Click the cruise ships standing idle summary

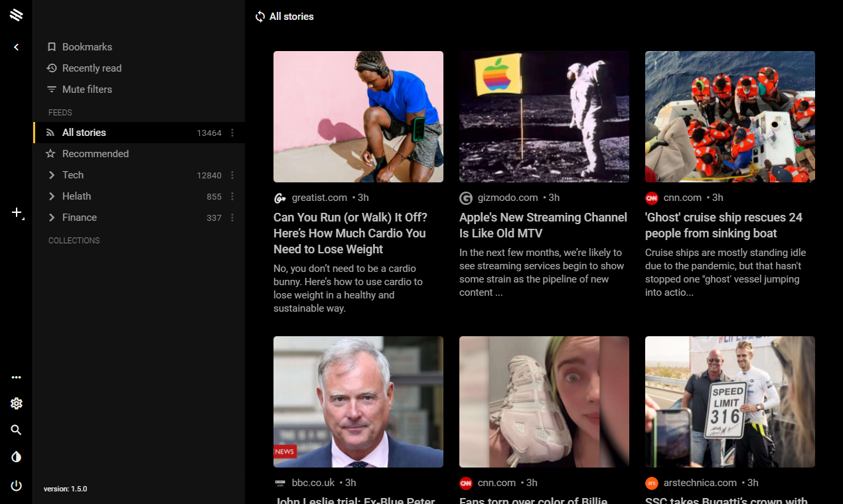click(x=726, y=273)
